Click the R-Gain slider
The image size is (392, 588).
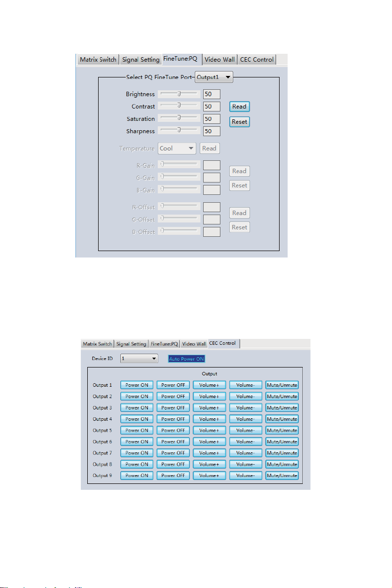[179, 165]
